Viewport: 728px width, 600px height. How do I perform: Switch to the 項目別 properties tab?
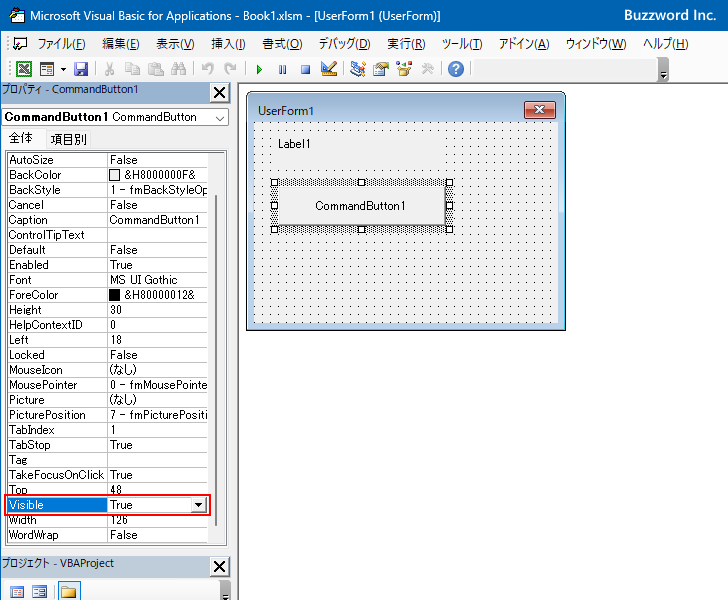(x=68, y=139)
